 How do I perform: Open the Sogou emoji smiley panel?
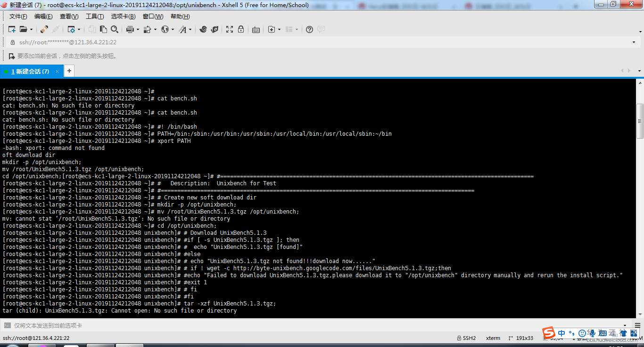tap(582, 333)
